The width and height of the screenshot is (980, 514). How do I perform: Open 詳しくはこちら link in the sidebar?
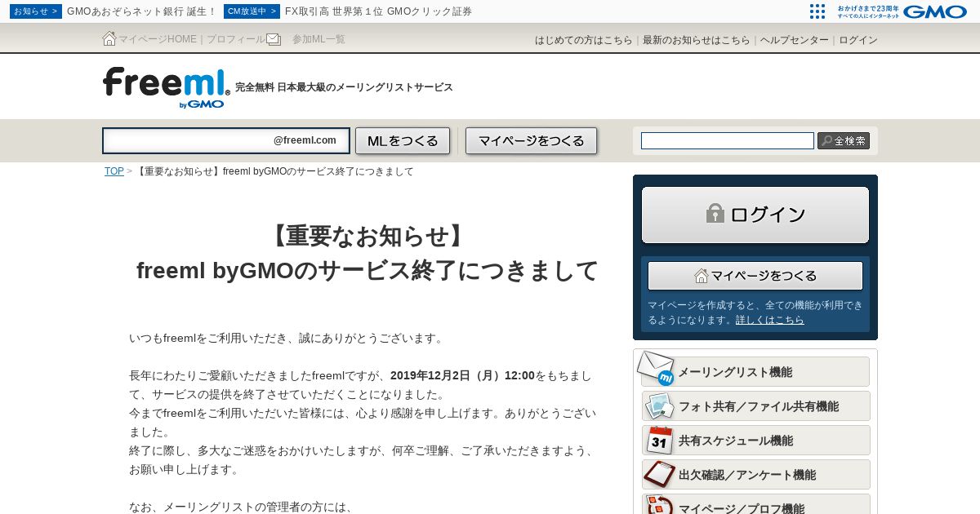(x=769, y=320)
